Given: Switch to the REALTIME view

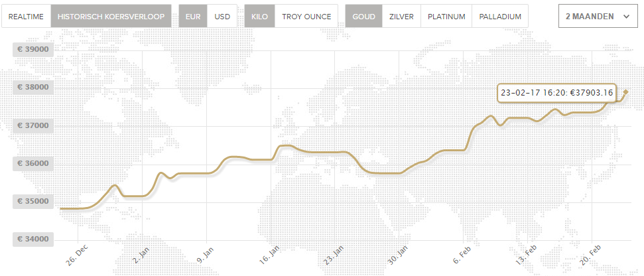Looking at the screenshot, I should point(27,17).
